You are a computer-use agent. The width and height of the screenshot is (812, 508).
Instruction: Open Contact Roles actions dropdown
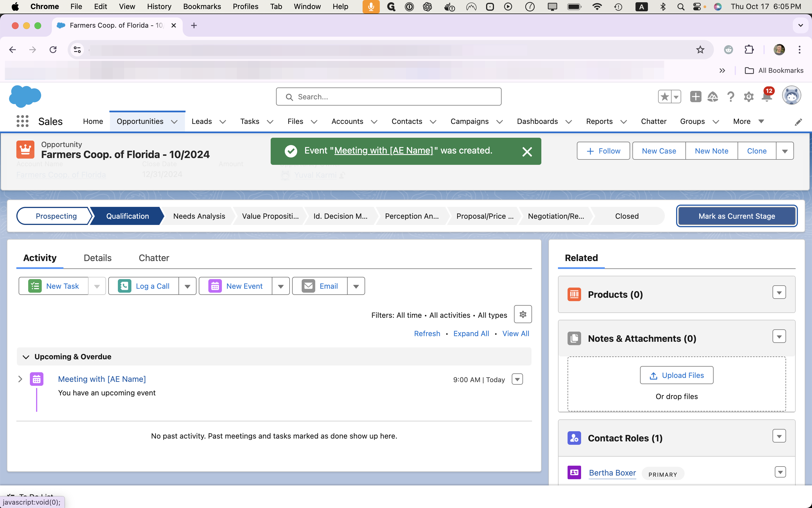pos(779,436)
